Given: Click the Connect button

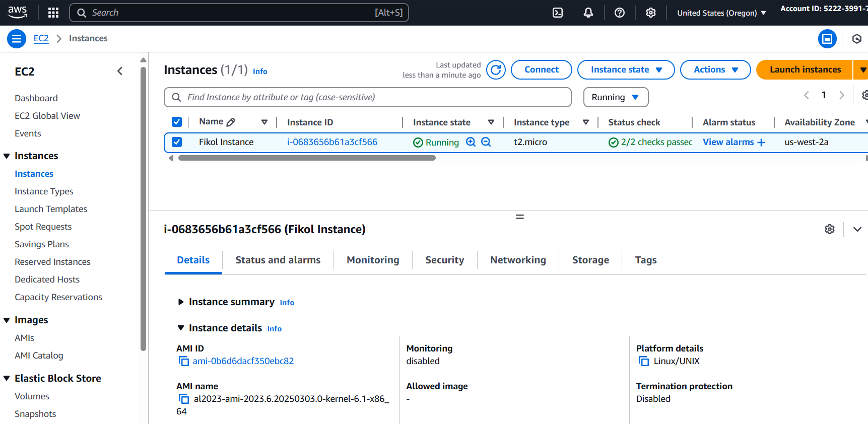Looking at the screenshot, I should (x=542, y=69).
